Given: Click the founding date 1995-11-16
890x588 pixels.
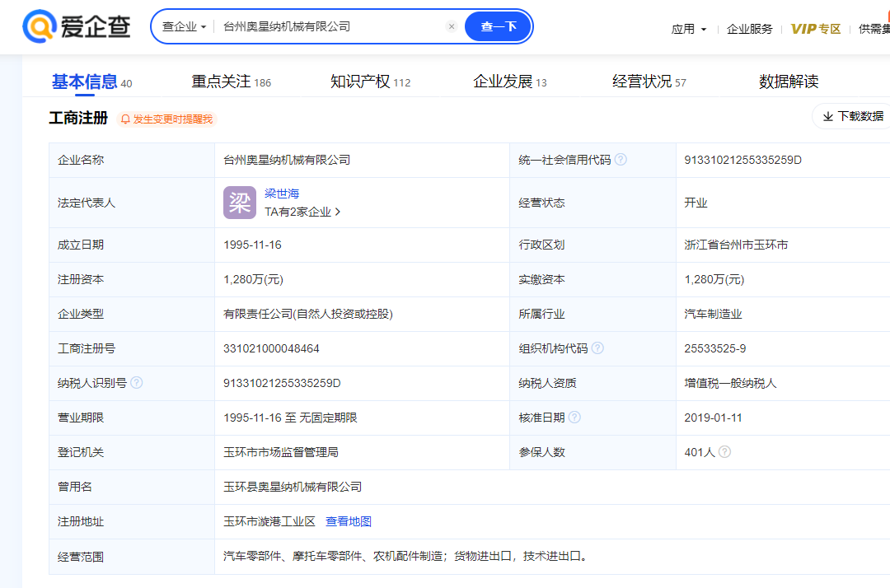Looking at the screenshot, I should pos(253,245).
